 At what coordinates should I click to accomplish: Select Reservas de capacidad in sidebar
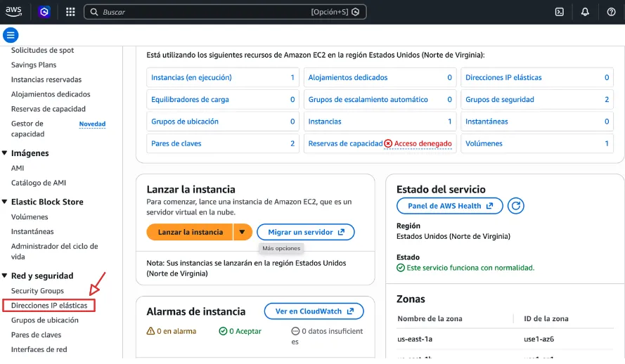pyautogui.click(x=49, y=109)
